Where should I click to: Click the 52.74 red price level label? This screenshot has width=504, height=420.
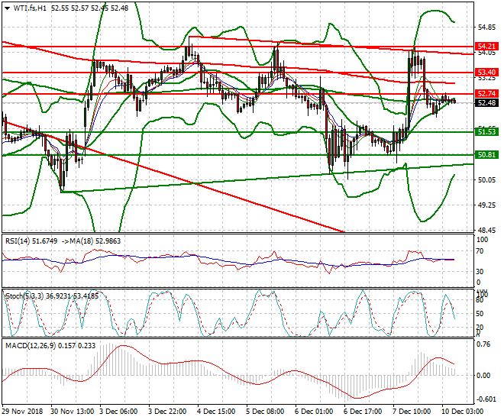point(486,94)
